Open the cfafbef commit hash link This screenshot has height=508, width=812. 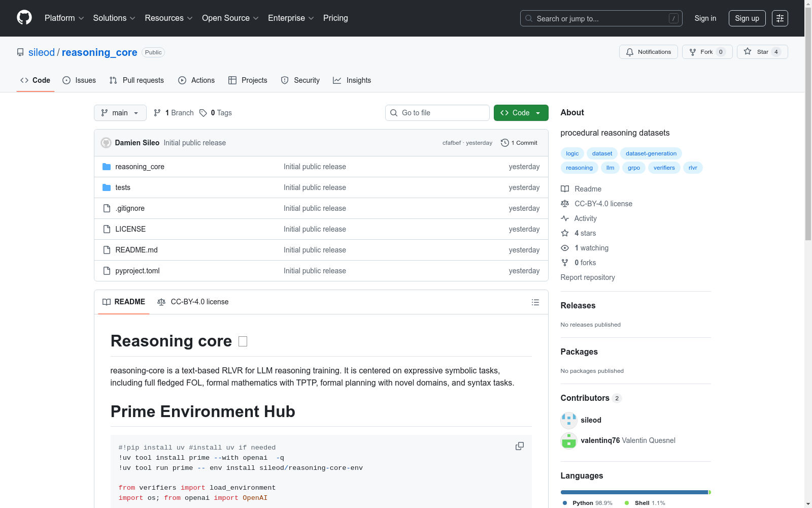(452, 143)
